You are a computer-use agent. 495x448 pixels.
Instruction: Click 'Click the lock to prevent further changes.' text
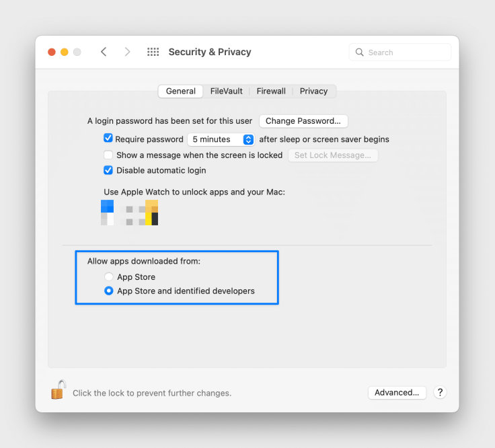pyautogui.click(x=152, y=393)
